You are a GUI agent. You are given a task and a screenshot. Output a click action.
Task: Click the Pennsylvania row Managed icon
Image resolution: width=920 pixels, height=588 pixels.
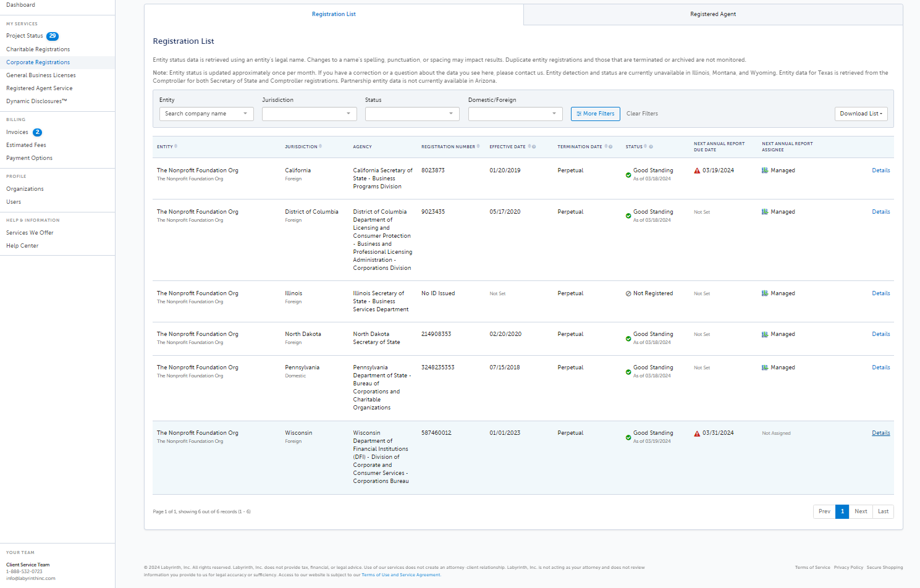(x=765, y=367)
